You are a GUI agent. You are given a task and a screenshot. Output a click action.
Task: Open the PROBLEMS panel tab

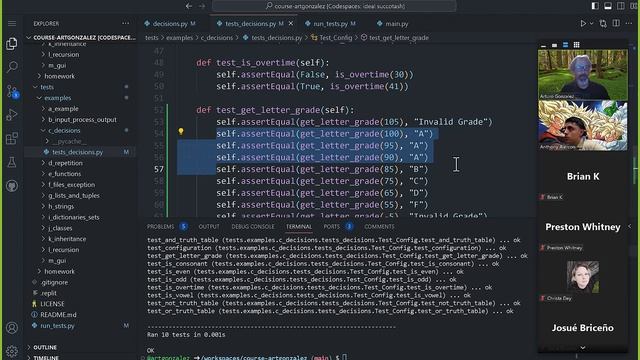[160, 227]
